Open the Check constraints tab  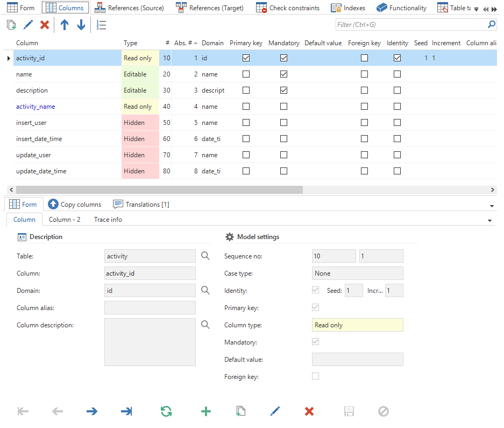[288, 8]
